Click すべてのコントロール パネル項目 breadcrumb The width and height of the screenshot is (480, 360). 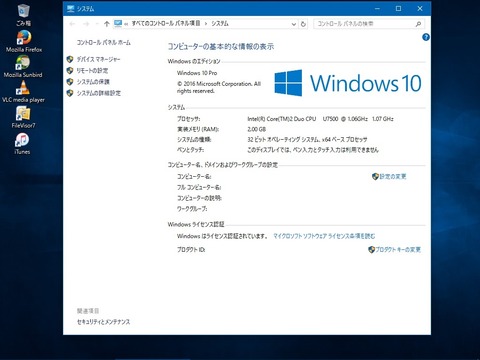[x=166, y=23]
